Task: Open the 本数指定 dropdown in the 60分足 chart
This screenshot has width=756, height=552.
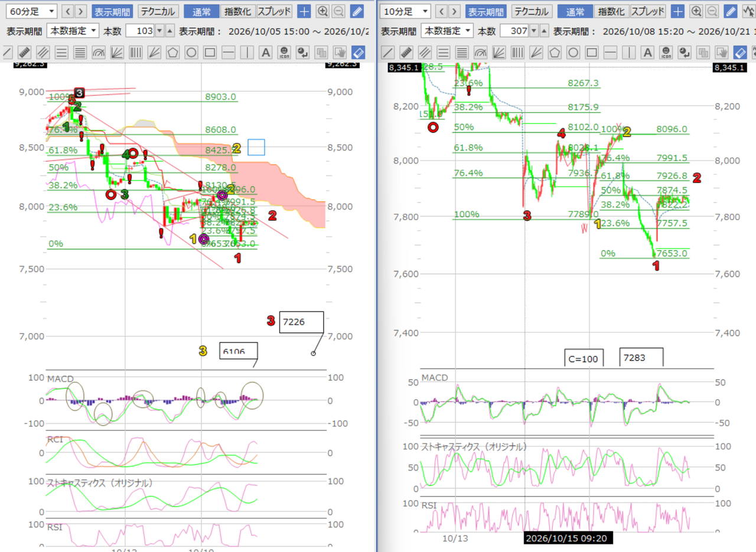Action: [x=73, y=31]
